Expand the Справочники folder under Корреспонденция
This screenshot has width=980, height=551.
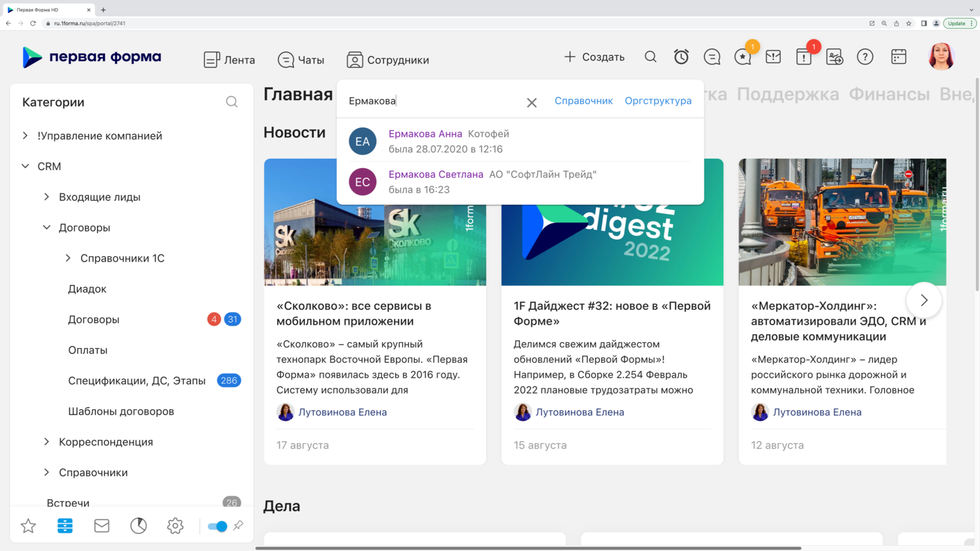pos(47,472)
